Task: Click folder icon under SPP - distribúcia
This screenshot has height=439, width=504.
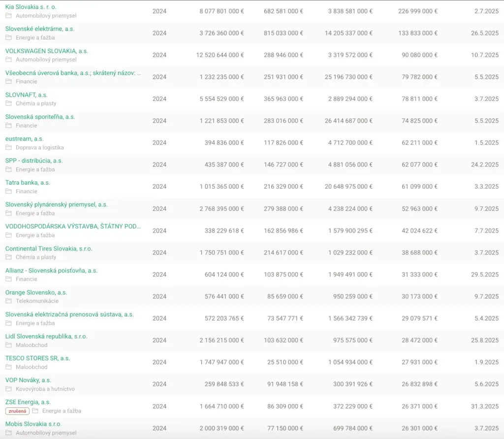Action: (x=9, y=169)
